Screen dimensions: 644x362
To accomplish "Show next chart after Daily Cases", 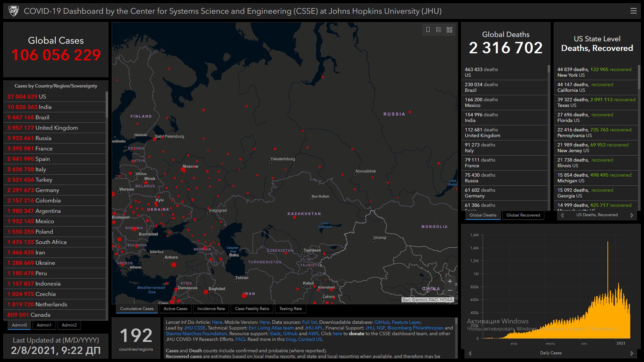I will (632, 353).
